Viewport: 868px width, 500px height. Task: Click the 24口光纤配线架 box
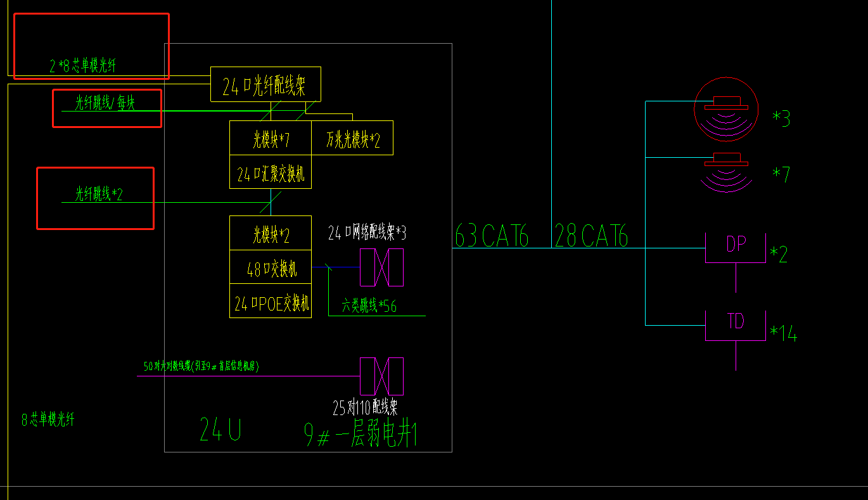coord(265,84)
